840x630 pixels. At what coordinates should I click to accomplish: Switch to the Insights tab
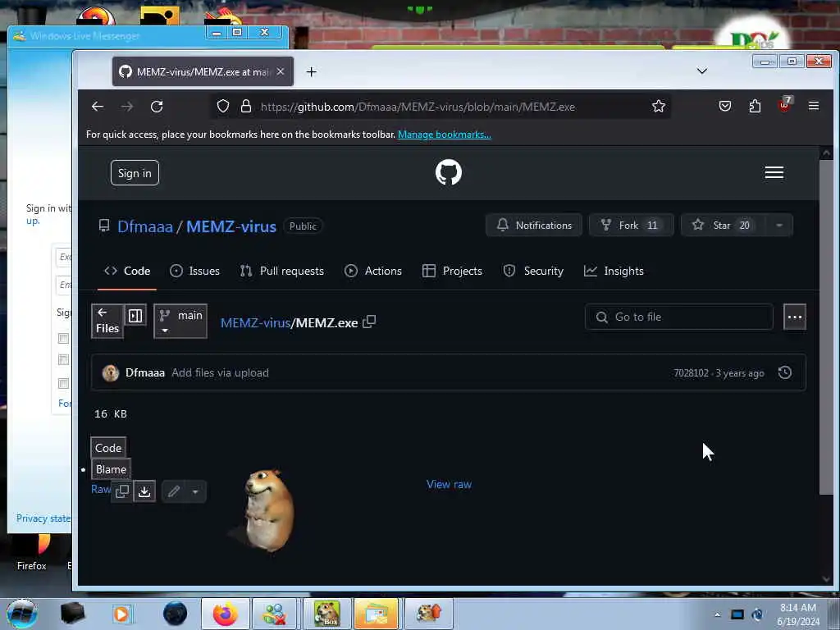614,271
